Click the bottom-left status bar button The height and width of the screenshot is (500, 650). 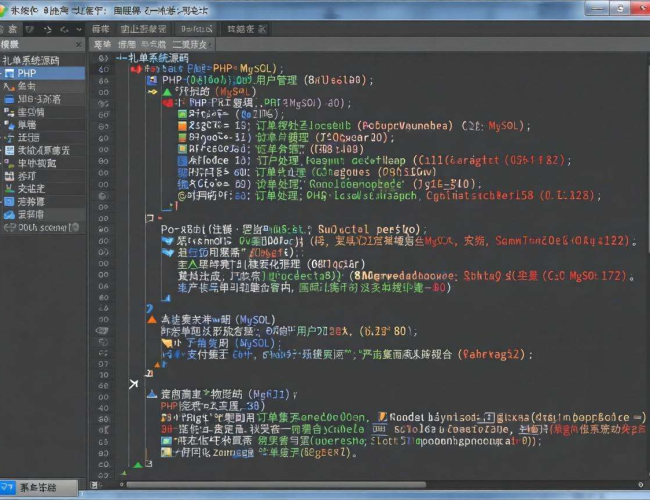click(x=40, y=488)
